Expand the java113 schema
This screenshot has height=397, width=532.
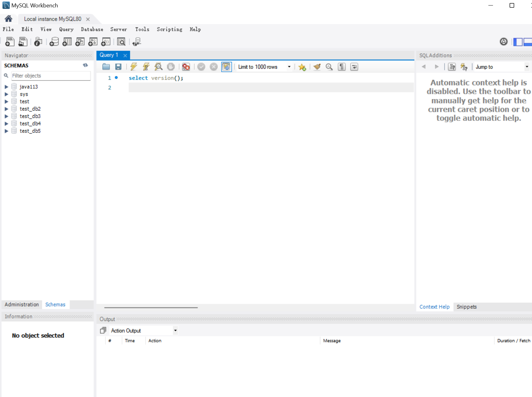pos(6,87)
